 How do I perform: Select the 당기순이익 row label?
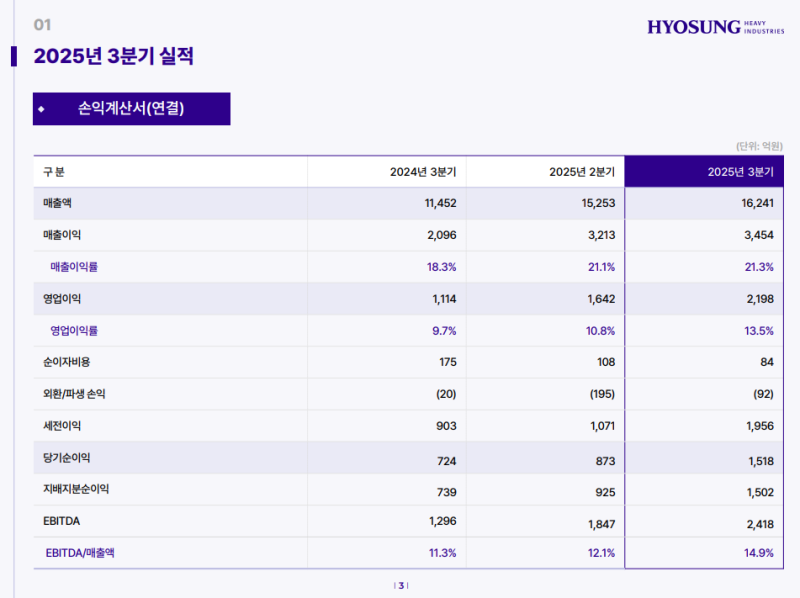coord(66,457)
